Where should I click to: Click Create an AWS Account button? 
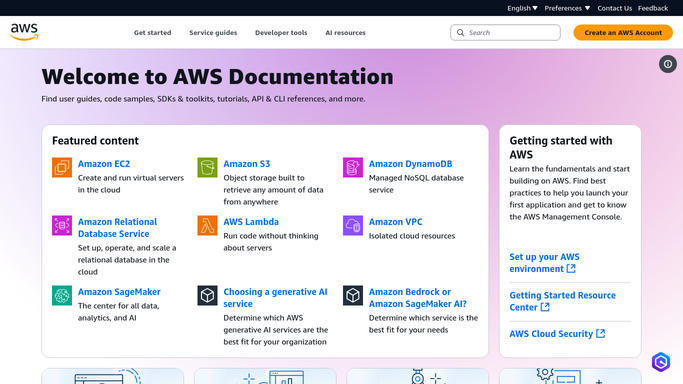[623, 33]
